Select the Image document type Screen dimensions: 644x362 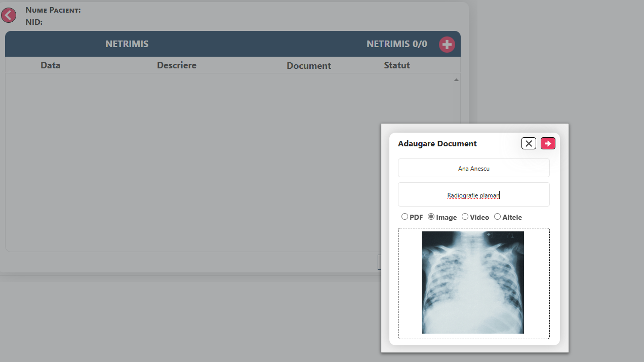431,216
